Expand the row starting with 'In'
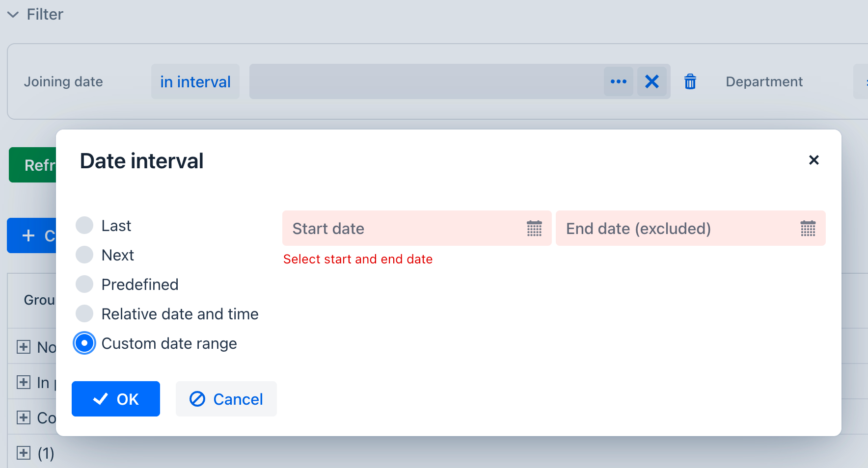 pyautogui.click(x=24, y=382)
